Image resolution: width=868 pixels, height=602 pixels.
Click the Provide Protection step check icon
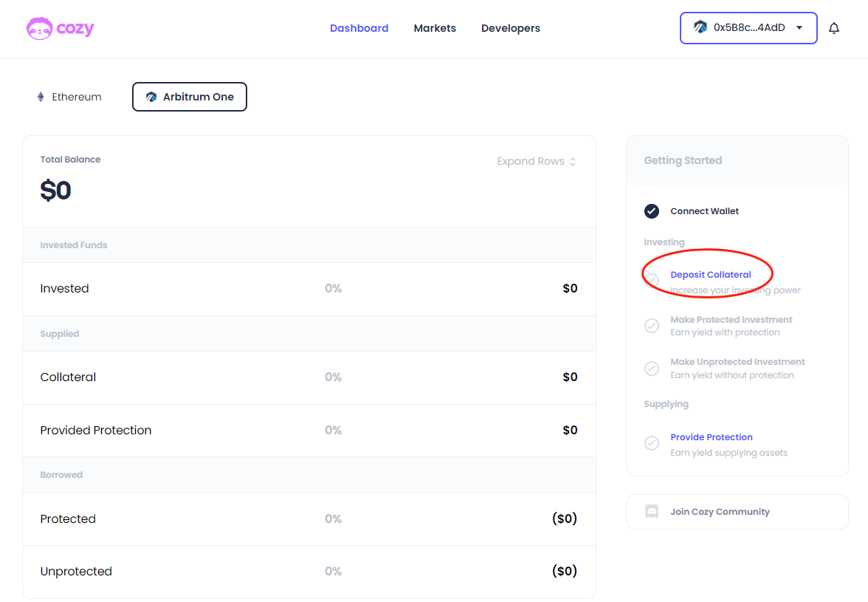pyautogui.click(x=652, y=443)
